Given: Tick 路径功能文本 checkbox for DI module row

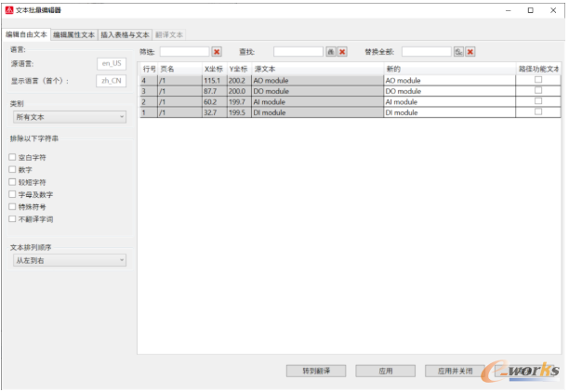Looking at the screenshot, I should point(538,111).
